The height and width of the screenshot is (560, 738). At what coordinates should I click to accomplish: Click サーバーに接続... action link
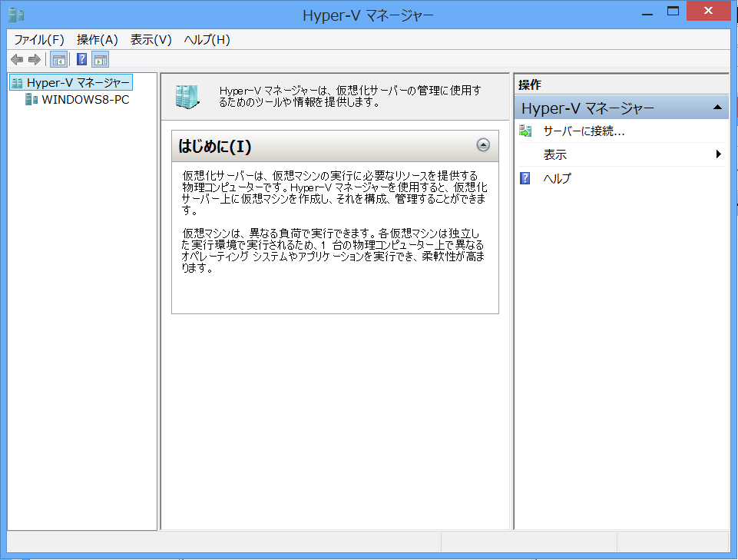(584, 131)
